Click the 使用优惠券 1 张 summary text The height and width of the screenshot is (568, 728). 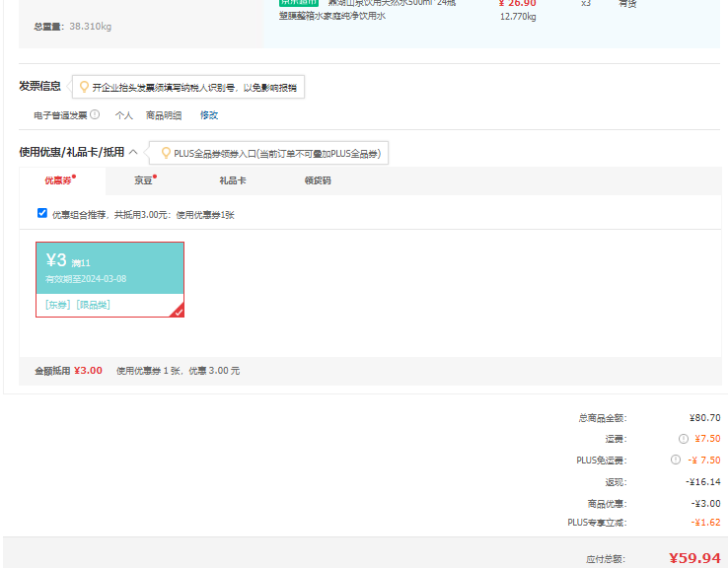[178, 371]
